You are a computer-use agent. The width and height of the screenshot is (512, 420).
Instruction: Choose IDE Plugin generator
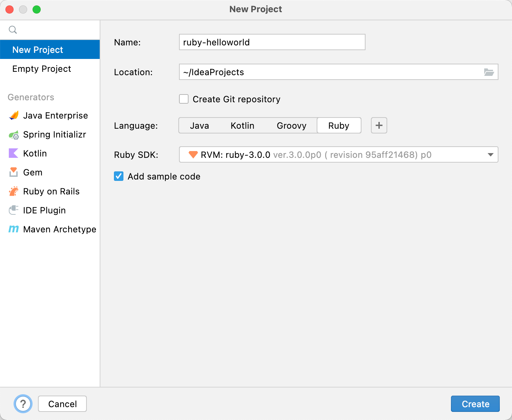[50, 210]
